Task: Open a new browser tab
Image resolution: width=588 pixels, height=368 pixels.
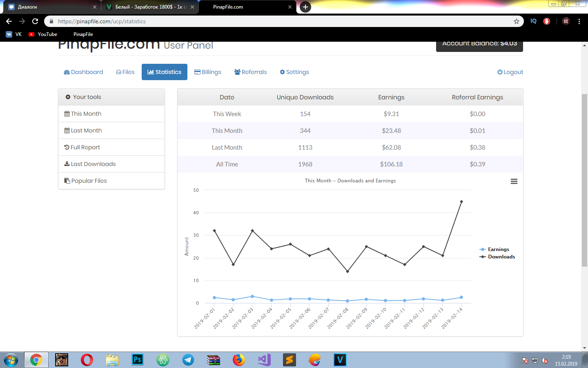Action: pyautogui.click(x=305, y=7)
